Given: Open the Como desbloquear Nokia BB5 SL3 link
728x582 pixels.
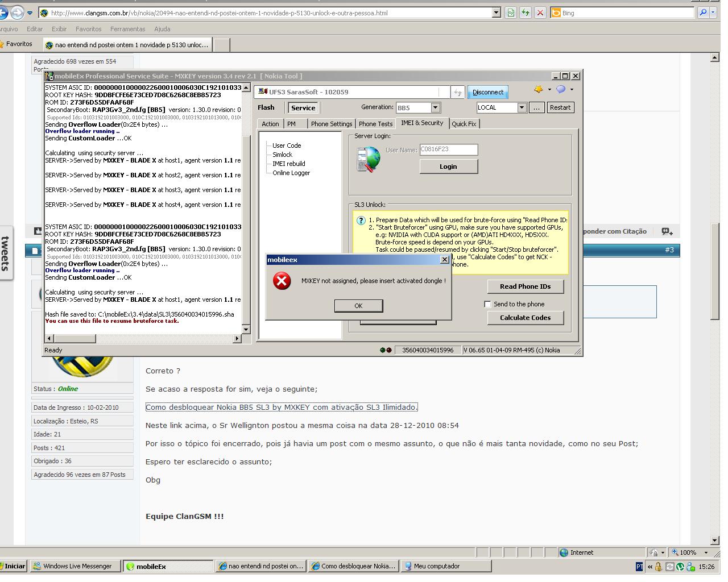Looking at the screenshot, I should pos(282,407).
